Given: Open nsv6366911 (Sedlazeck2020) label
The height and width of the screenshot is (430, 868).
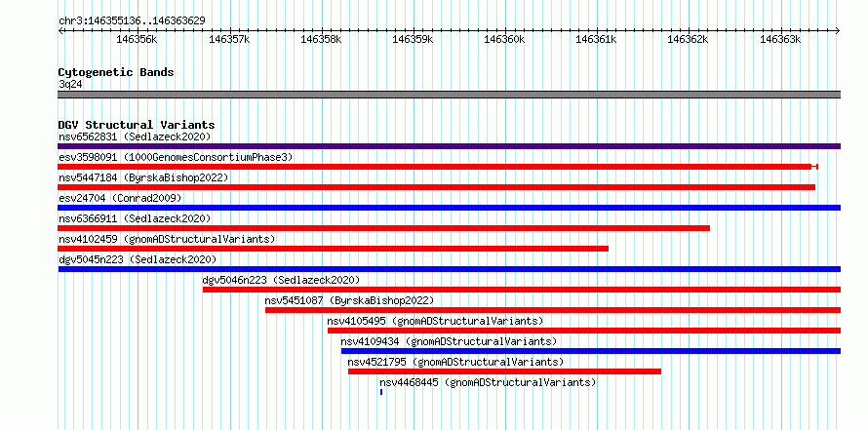Looking at the screenshot, I should coord(135,218).
